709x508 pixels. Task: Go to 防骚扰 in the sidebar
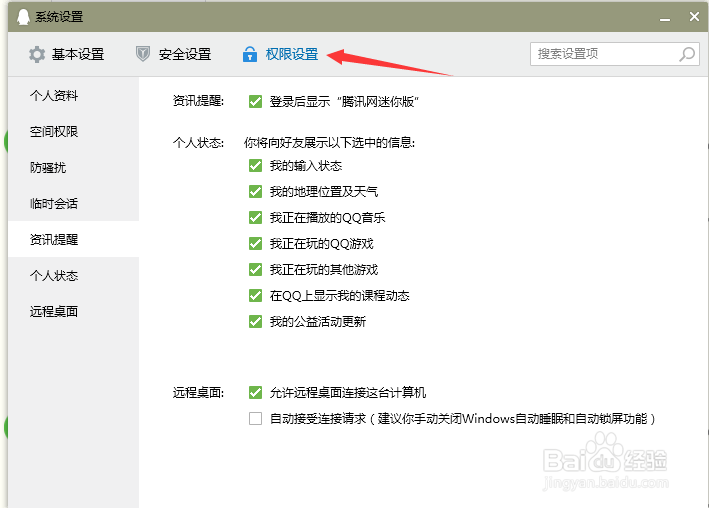73,167
